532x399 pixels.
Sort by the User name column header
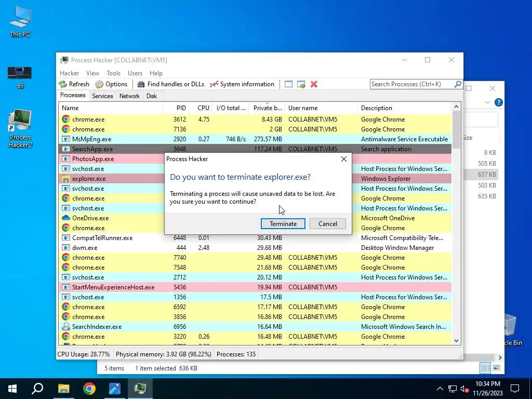click(321, 108)
